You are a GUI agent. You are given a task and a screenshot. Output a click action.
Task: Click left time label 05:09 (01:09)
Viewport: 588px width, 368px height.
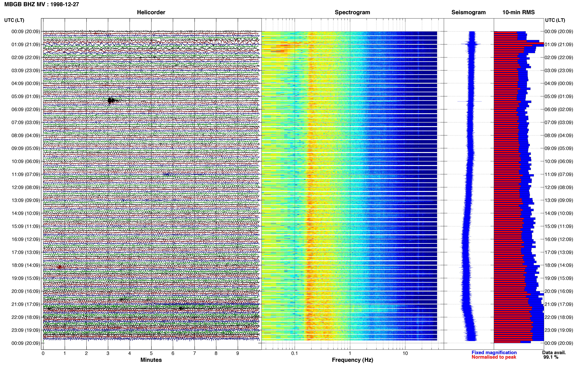pyautogui.click(x=26, y=96)
